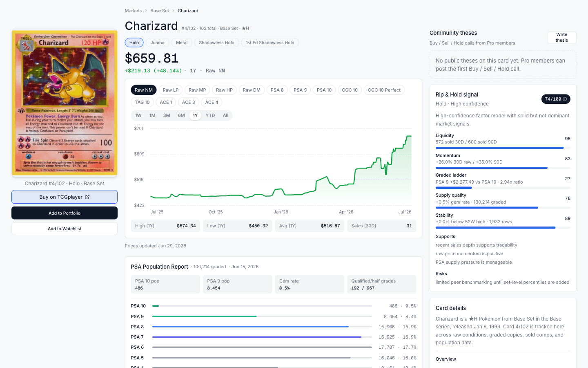Set the chart range to 1W

138,115
